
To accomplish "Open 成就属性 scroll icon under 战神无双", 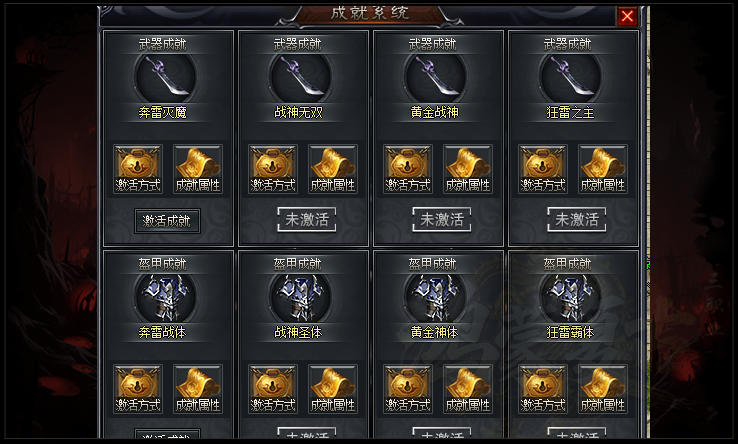I will click(333, 169).
